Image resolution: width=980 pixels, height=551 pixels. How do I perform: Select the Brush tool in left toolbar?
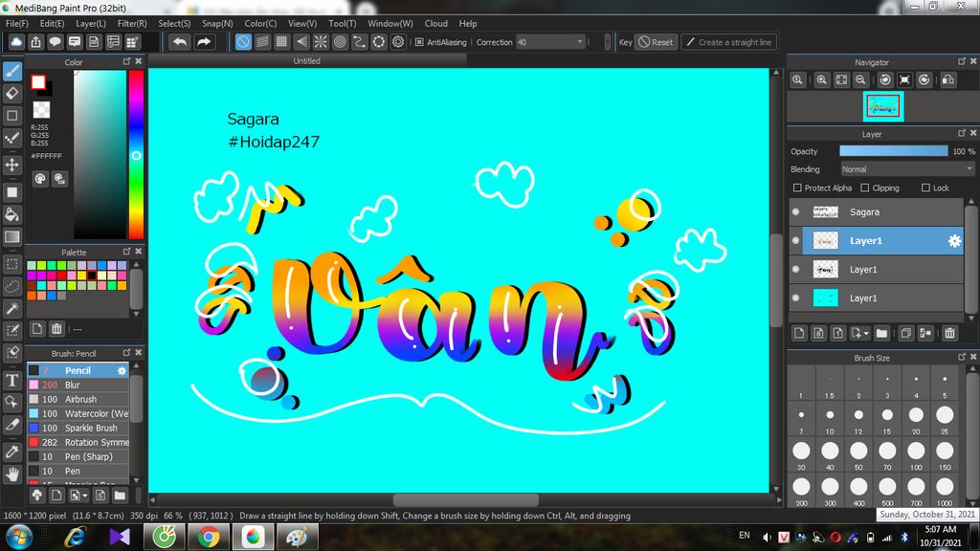pos(11,71)
